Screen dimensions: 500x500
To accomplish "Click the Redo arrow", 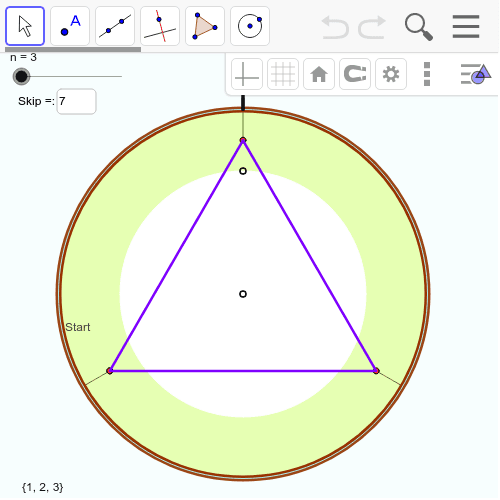I will click(372, 28).
